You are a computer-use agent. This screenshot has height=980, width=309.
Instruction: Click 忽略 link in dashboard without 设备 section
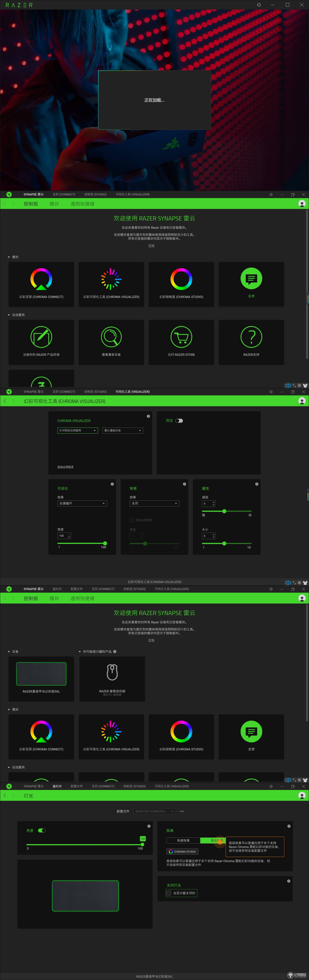[151, 246]
